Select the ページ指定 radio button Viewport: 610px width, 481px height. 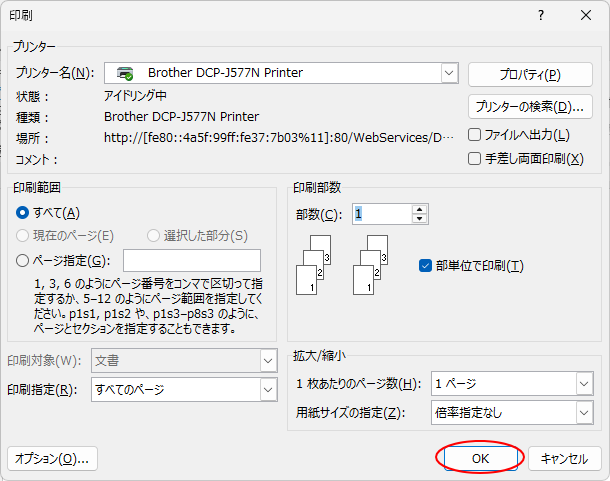point(23,262)
